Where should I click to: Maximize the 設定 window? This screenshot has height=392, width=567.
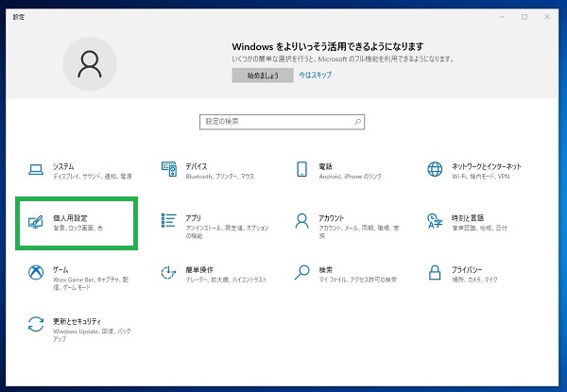(x=524, y=17)
